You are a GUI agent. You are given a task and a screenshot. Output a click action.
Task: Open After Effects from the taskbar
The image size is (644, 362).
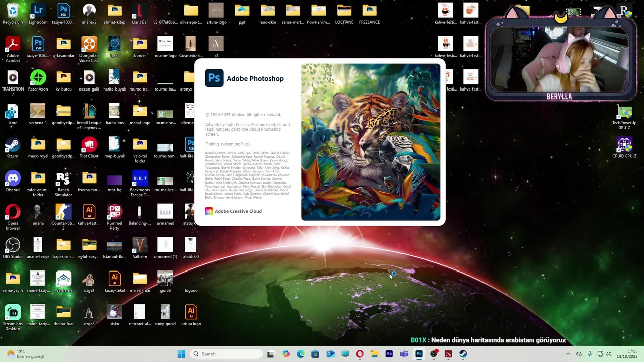click(389, 354)
